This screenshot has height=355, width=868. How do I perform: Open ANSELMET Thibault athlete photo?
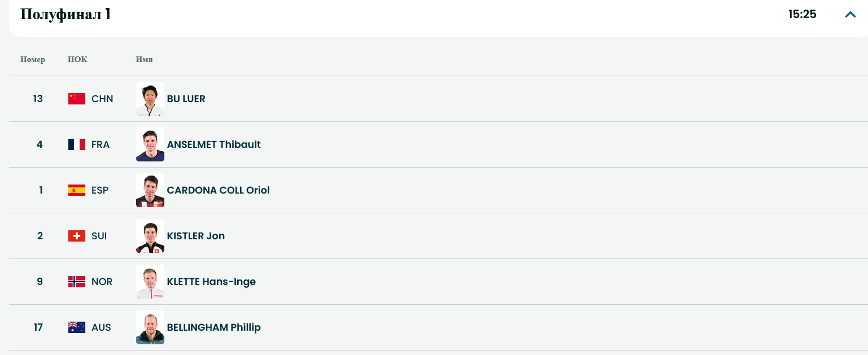click(x=150, y=144)
